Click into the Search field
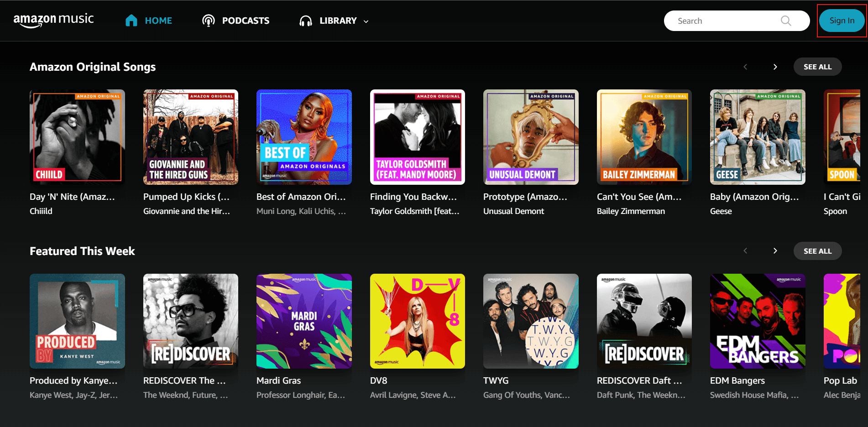The width and height of the screenshot is (868, 427). click(737, 21)
